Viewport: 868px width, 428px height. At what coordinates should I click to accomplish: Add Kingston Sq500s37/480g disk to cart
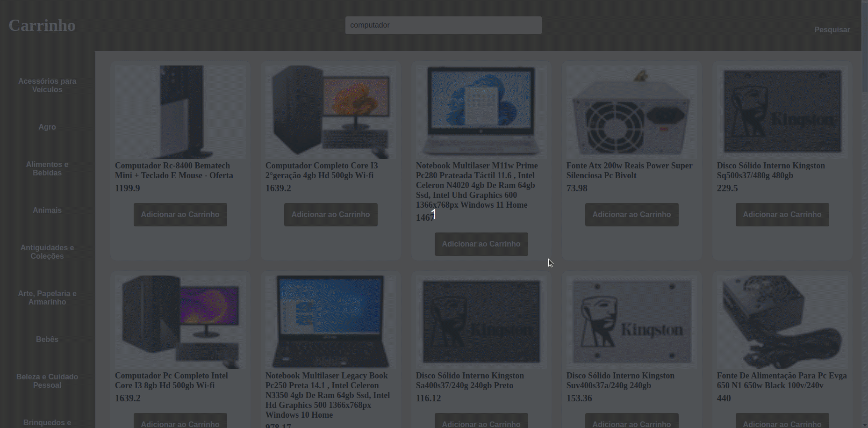click(x=782, y=215)
